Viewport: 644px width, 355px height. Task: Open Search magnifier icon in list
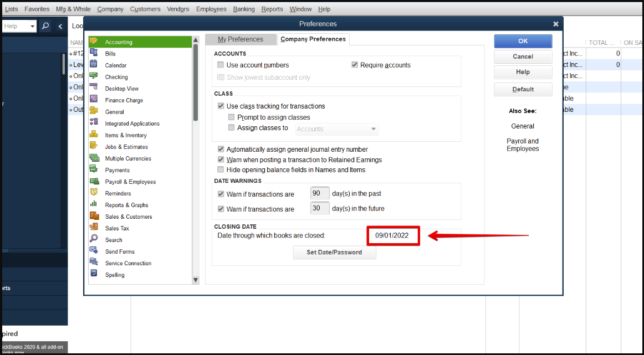tap(94, 239)
